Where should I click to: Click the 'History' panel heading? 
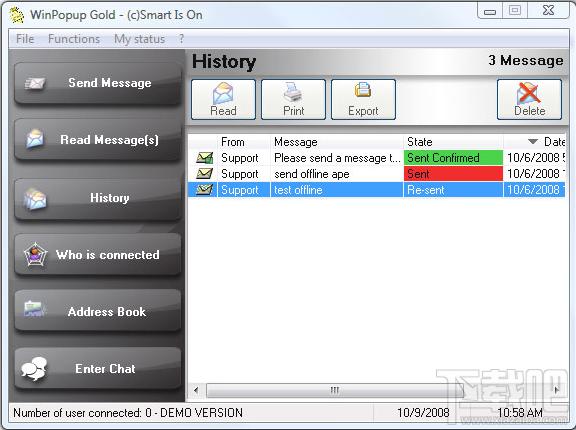coord(224,62)
